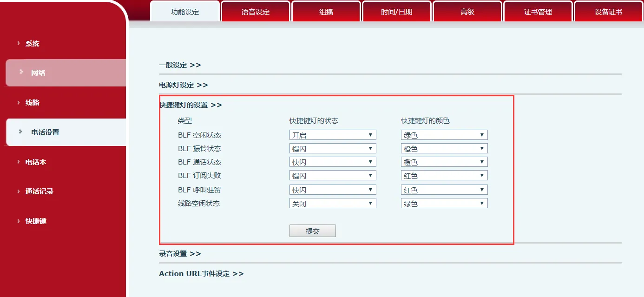The width and height of the screenshot is (644, 297).
Task: Open the 线路 sidebar section
Action: coord(32,103)
